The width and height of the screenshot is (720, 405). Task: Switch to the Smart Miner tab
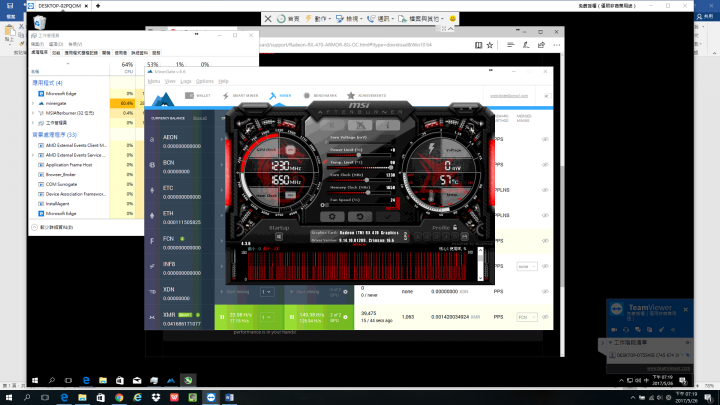point(241,96)
